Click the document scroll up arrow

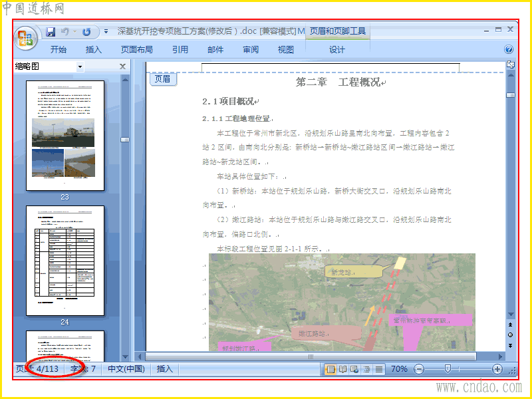coord(511,75)
